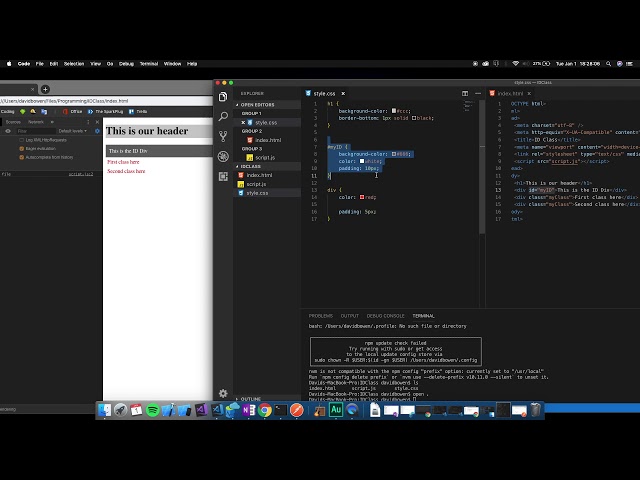
Task: Click the console Filter input
Action: point(36,131)
